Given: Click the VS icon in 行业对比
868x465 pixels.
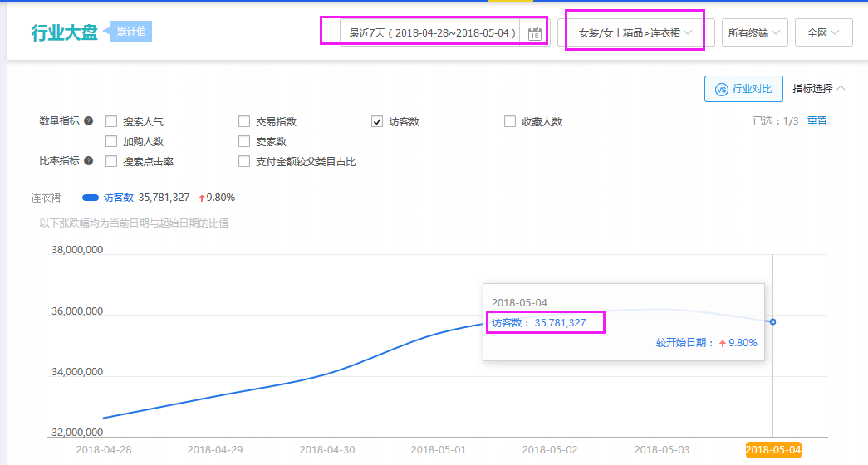Looking at the screenshot, I should [x=721, y=89].
